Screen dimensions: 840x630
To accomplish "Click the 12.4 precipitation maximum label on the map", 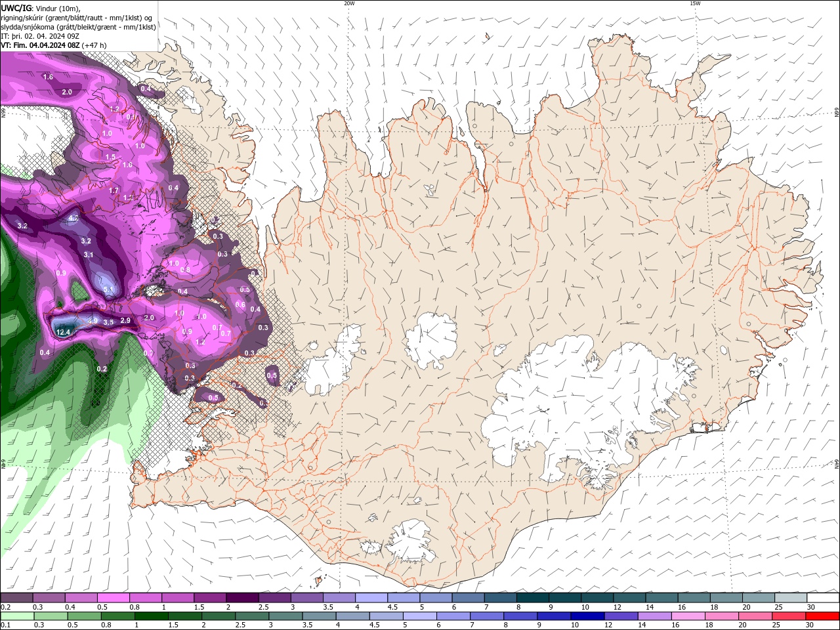I will click(x=63, y=333).
